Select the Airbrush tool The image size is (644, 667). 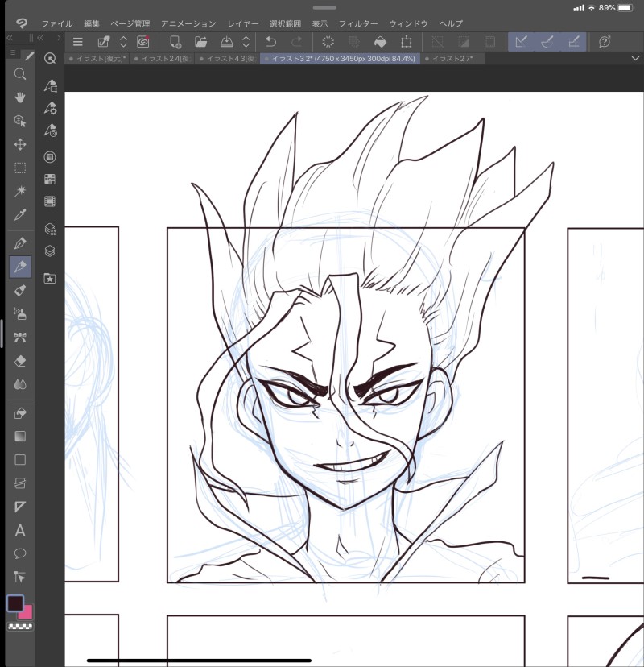click(20, 314)
